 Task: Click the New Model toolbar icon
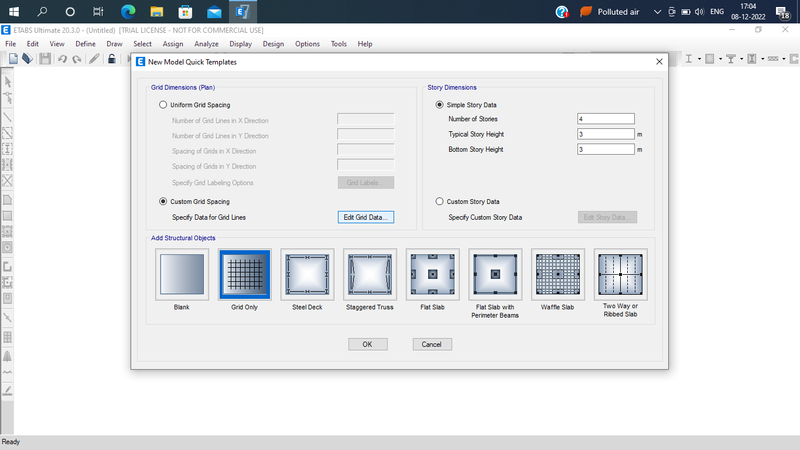click(x=13, y=59)
